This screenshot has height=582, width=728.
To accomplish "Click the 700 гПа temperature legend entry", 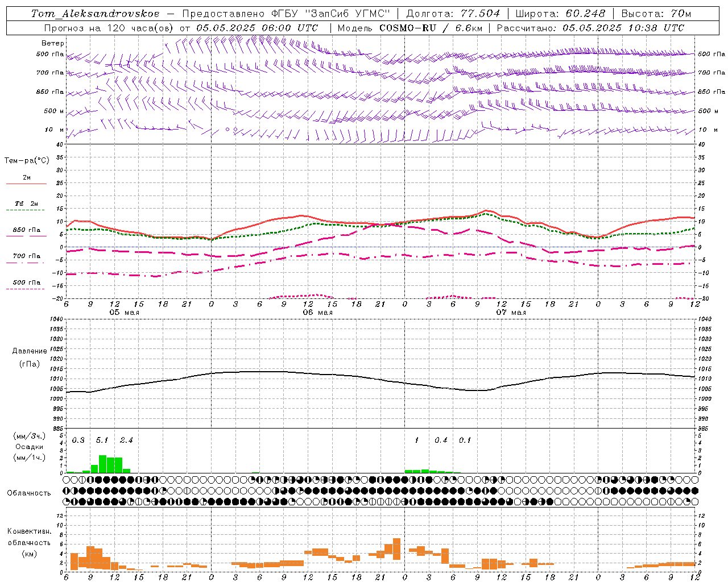I will [27, 256].
